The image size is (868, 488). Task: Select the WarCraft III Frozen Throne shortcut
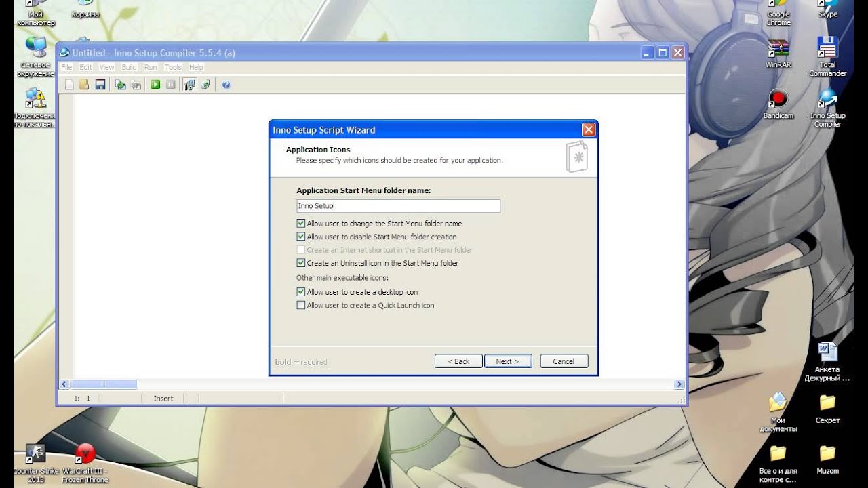(x=85, y=463)
